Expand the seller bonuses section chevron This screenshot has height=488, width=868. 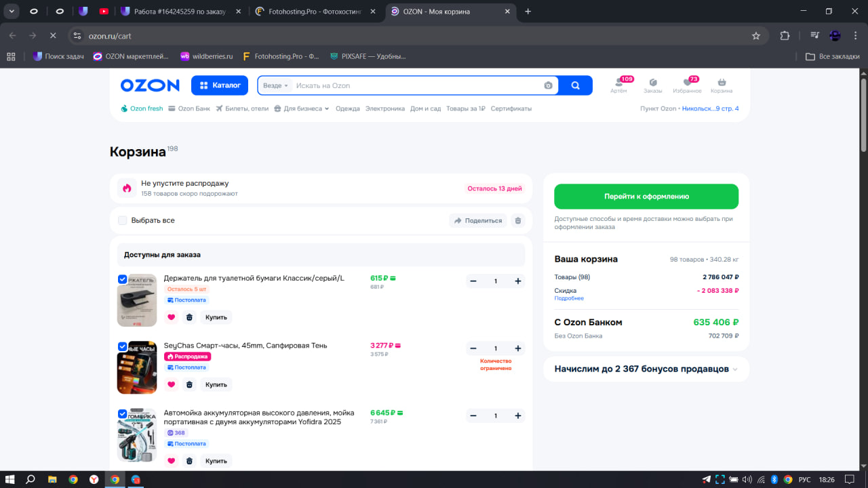[736, 369]
